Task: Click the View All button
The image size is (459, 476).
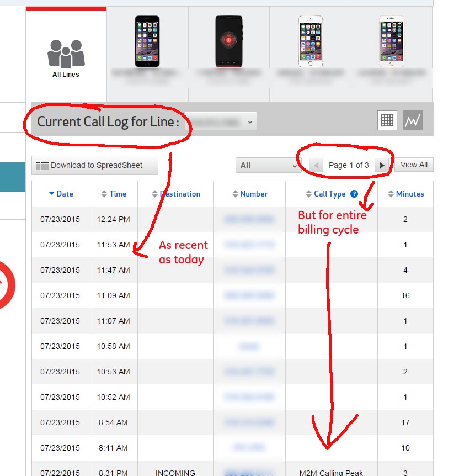Action: [x=414, y=165]
